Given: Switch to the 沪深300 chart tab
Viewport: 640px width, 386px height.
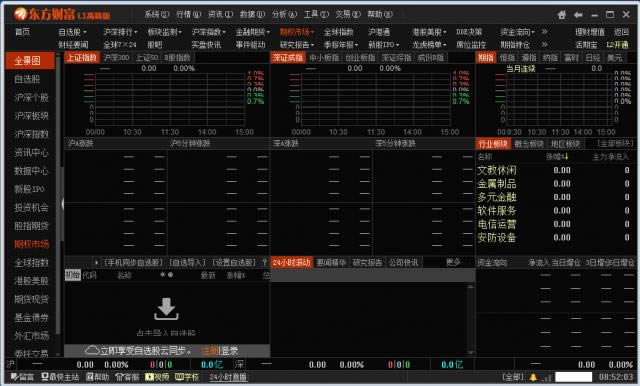Looking at the screenshot, I should click(x=116, y=58).
